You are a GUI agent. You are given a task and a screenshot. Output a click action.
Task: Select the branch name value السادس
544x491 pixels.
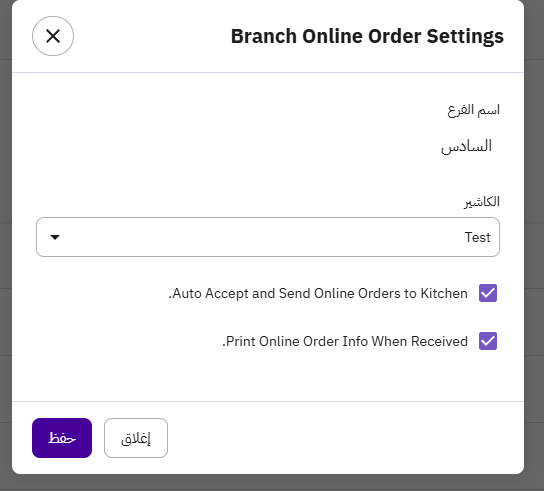coord(466,146)
